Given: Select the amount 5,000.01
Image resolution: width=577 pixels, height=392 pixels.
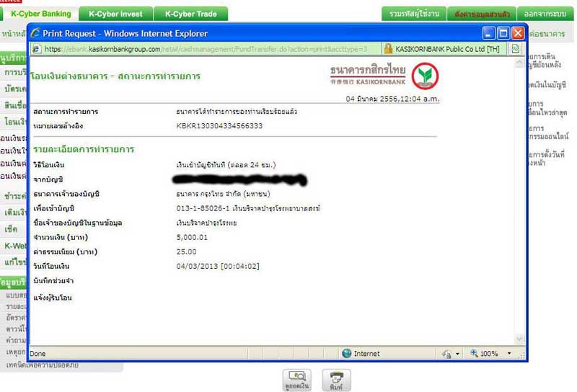Looking at the screenshot, I should coord(192,237).
